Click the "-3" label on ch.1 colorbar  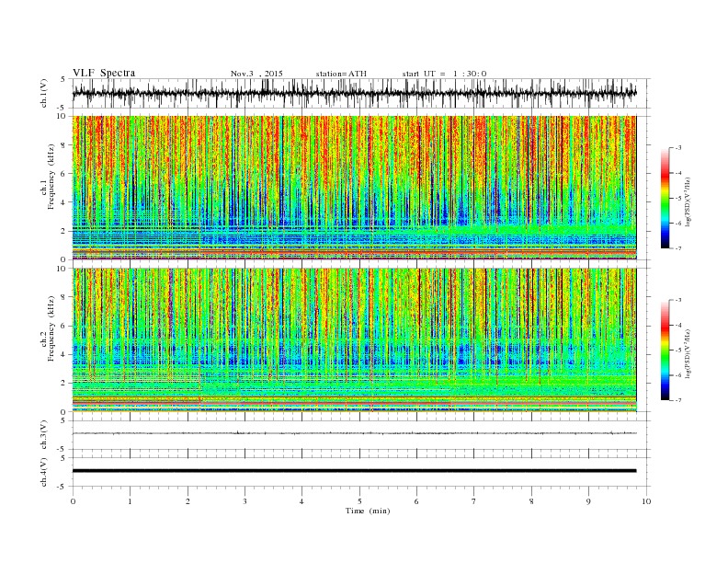click(677, 148)
